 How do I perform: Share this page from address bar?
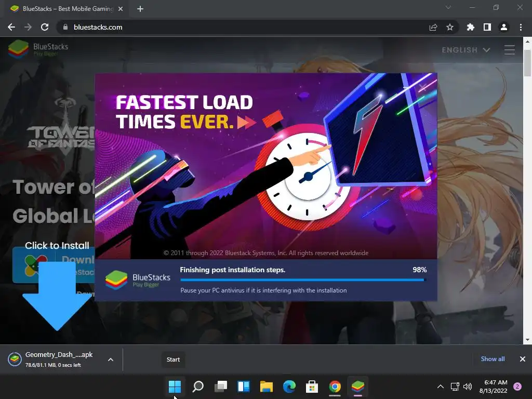pyautogui.click(x=433, y=27)
